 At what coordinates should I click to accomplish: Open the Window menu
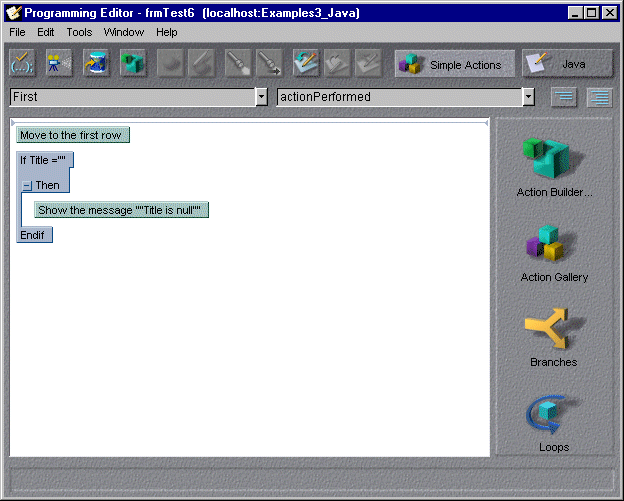click(124, 32)
